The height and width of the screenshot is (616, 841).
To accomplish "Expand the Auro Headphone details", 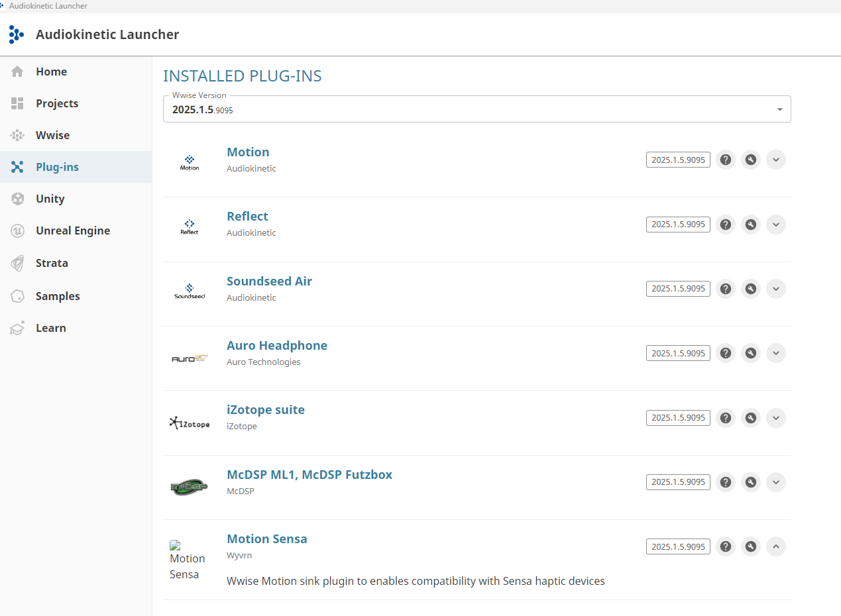I will [776, 353].
